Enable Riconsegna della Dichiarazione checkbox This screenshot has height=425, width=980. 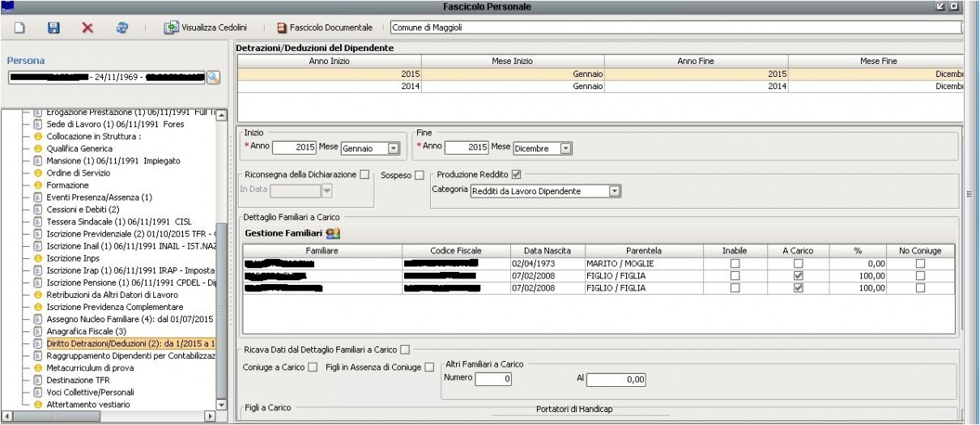(364, 174)
